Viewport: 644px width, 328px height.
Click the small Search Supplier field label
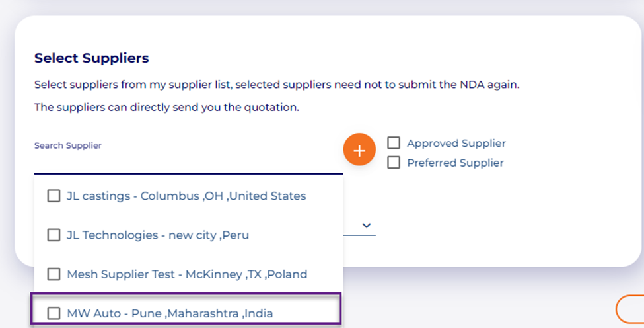68,145
